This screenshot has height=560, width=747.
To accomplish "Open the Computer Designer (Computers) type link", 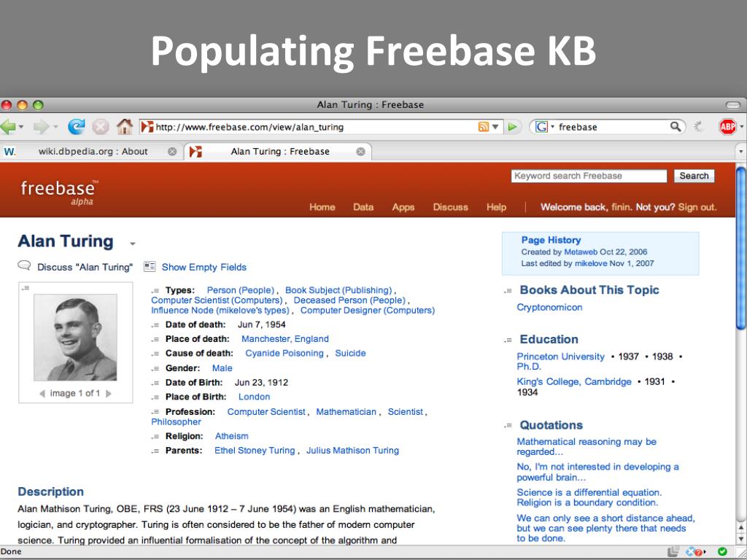I will [x=368, y=311].
